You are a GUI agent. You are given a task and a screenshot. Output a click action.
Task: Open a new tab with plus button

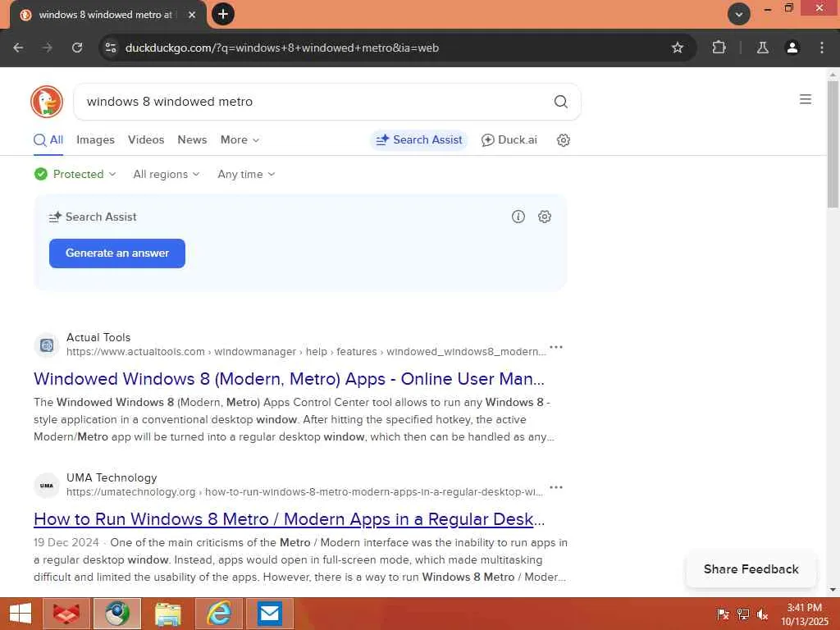coord(223,14)
